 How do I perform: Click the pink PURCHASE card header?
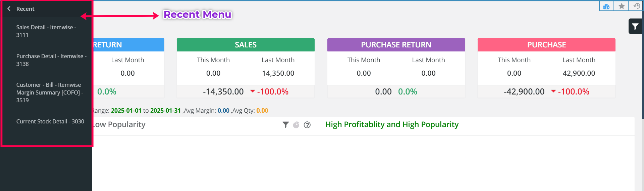(x=546, y=45)
